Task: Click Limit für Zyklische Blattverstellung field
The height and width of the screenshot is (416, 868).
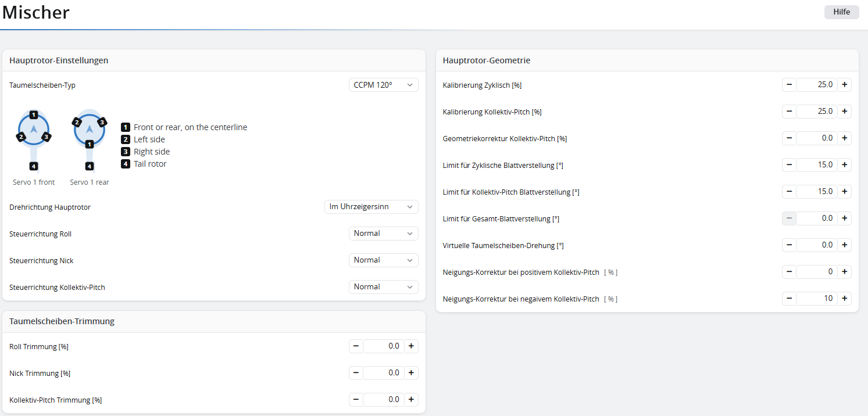Action: pos(816,165)
